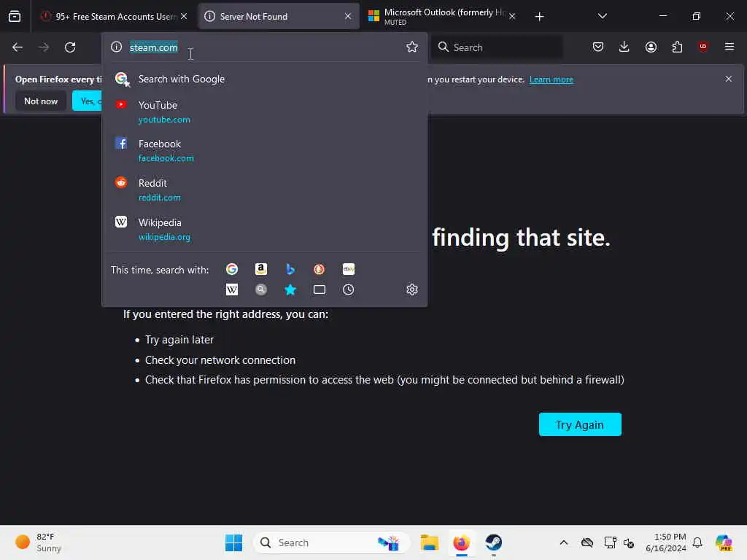Search this time with eBay icon
This screenshot has width=747, height=560.
click(348, 269)
